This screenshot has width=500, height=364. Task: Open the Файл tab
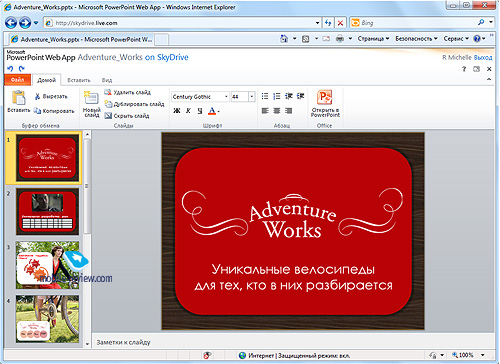(18, 80)
